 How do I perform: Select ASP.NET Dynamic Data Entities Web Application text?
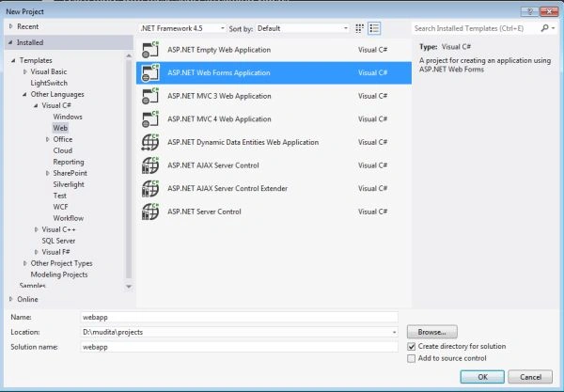(243, 142)
